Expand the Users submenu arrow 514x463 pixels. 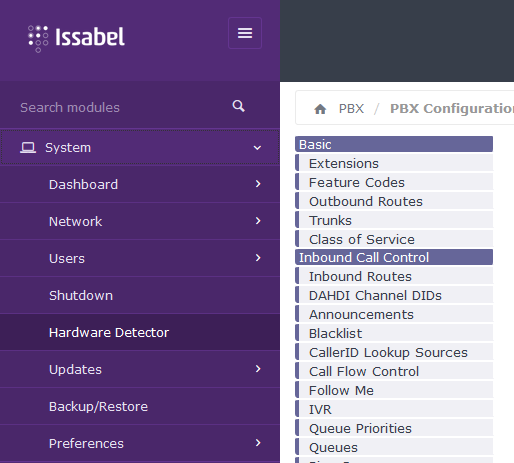click(x=258, y=258)
